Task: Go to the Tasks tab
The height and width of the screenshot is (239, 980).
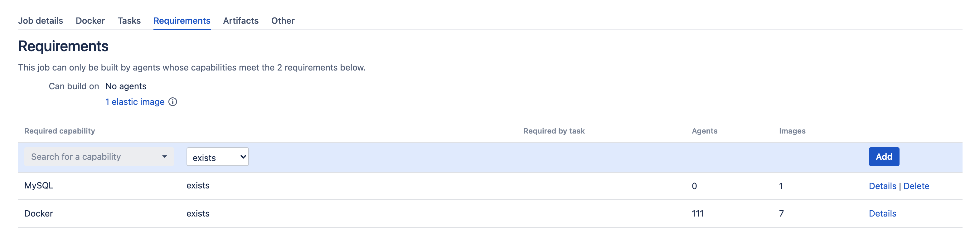Action: coord(129,21)
